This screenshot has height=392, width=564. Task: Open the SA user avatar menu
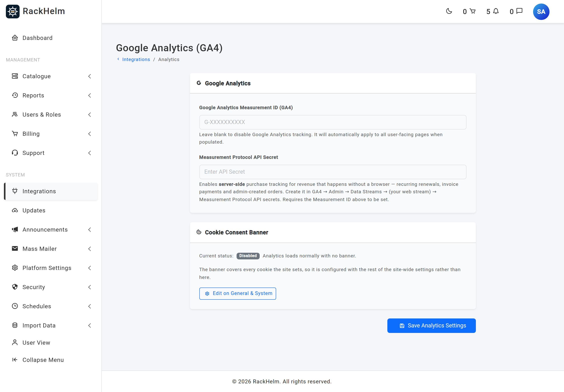(x=541, y=12)
